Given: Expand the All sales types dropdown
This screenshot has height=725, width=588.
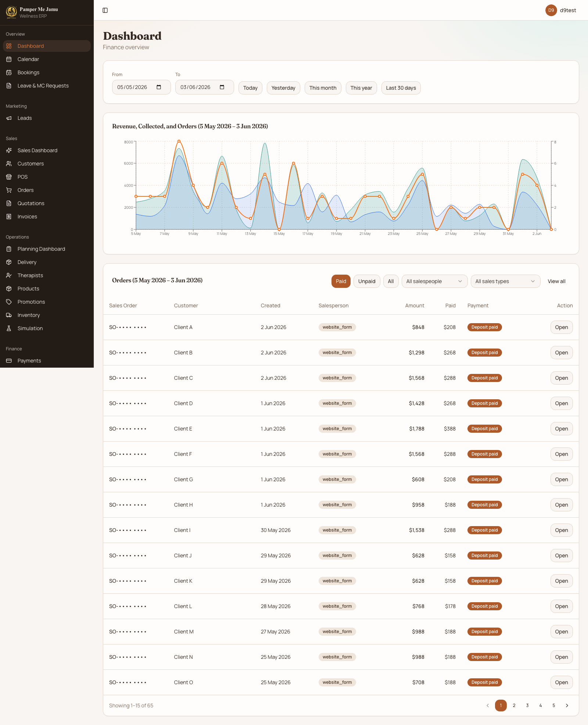Looking at the screenshot, I should point(505,281).
